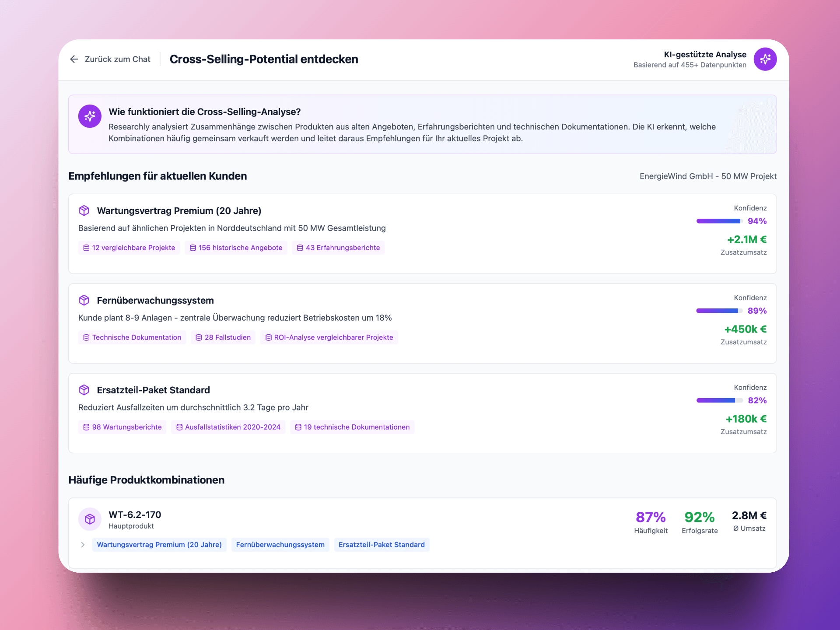Open Ausfallstatistiken 2020-2024 source tag
This screenshot has width=840, height=630.
[x=228, y=427]
